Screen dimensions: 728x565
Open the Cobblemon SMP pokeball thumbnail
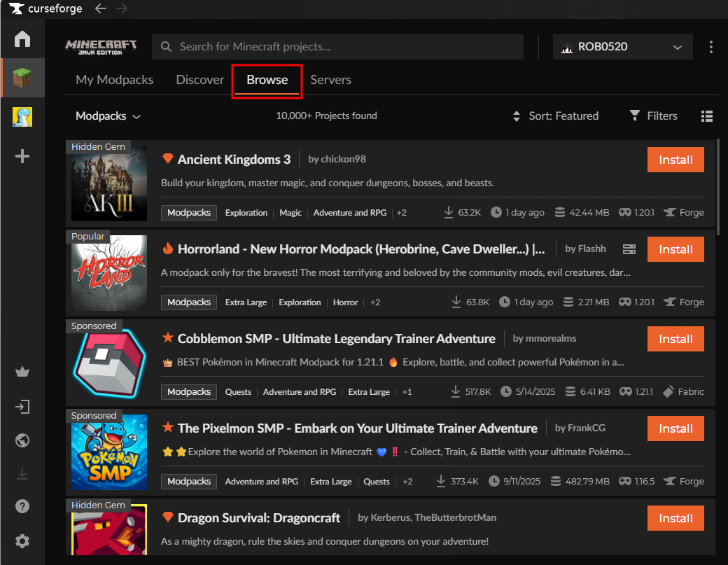109,363
